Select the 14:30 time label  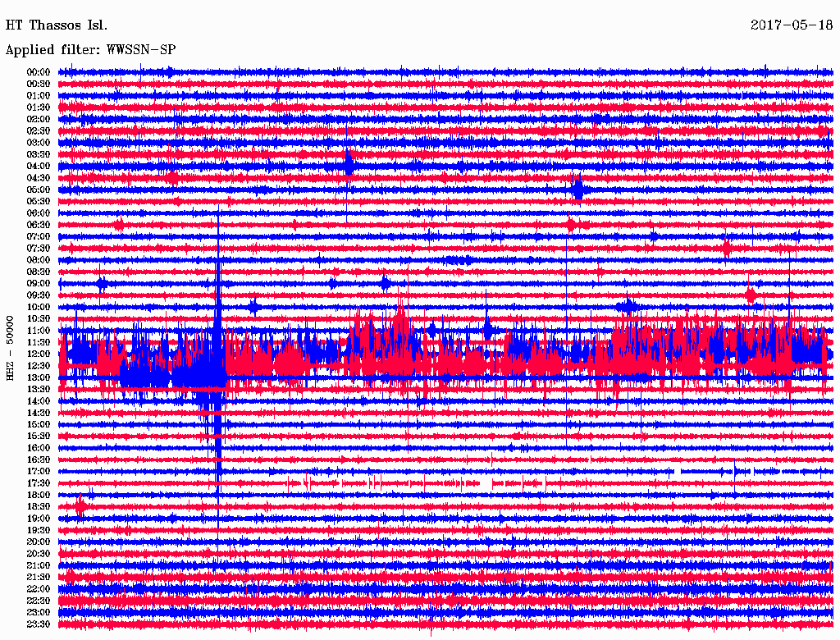pyautogui.click(x=39, y=413)
